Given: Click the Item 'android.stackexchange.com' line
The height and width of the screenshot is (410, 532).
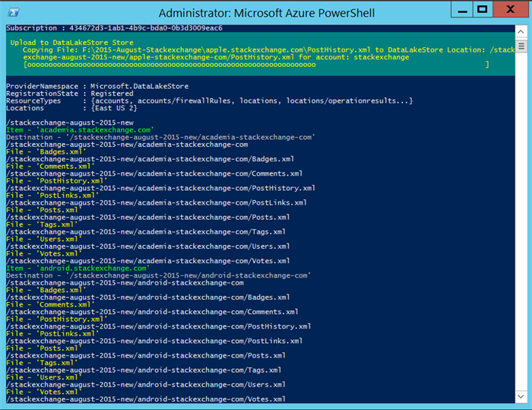Looking at the screenshot, I should click(x=77, y=268).
